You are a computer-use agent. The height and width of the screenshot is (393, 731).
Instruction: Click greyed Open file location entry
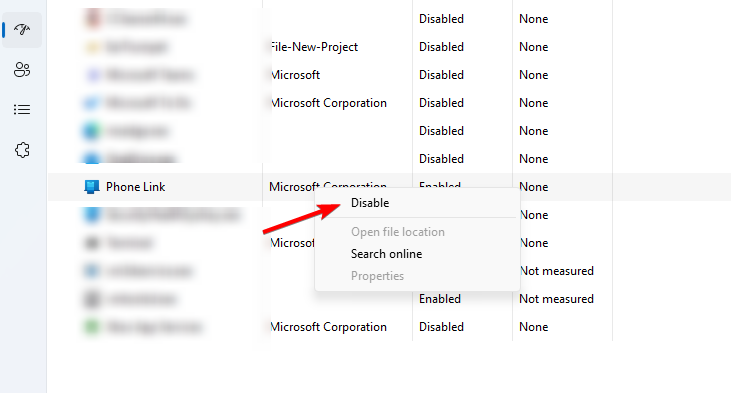pyautogui.click(x=398, y=232)
